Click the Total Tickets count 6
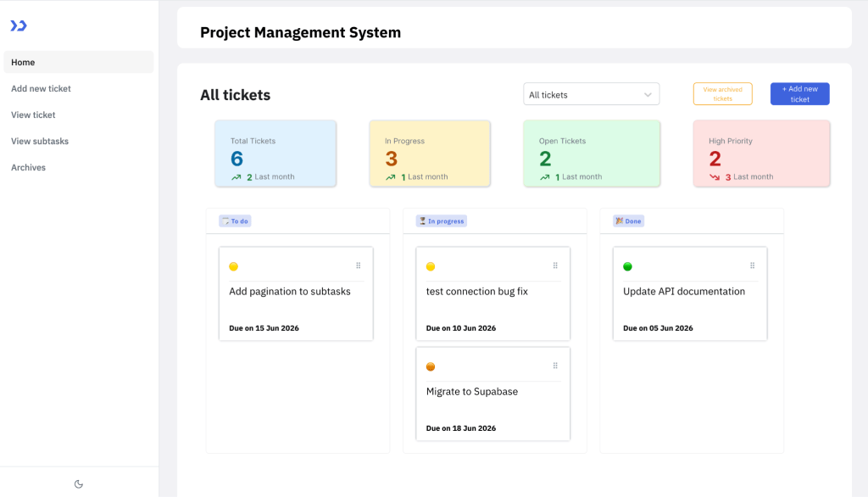The width and height of the screenshot is (868, 497). [x=237, y=159]
